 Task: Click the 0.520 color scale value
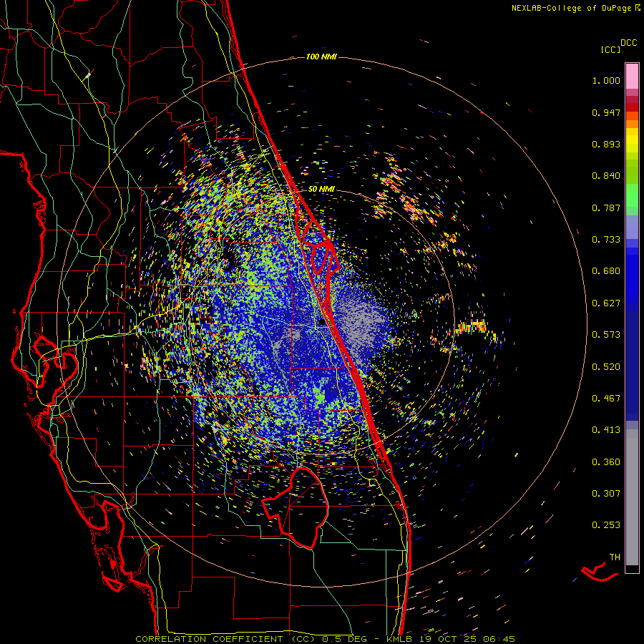click(606, 367)
